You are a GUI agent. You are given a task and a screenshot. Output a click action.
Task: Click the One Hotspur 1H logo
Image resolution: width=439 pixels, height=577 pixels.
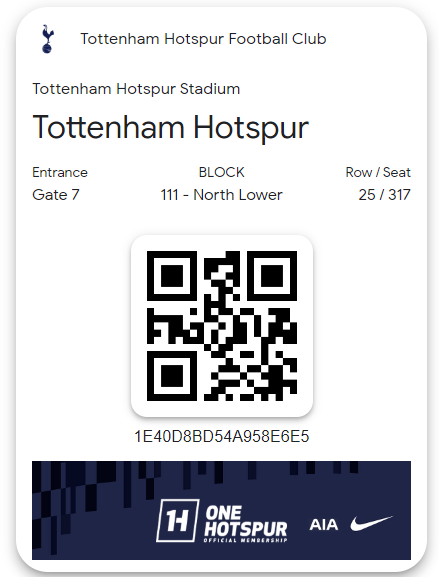point(178,520)
